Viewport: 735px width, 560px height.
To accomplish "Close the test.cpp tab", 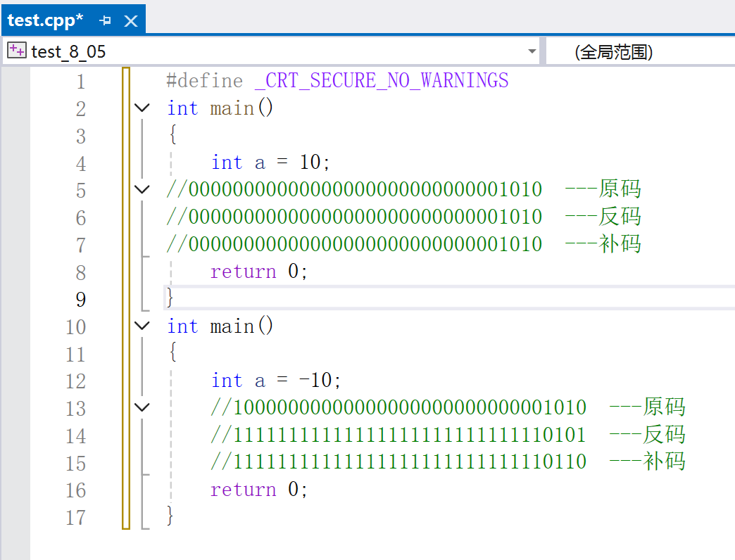I will pyautogui.click(x=131, y=20).
